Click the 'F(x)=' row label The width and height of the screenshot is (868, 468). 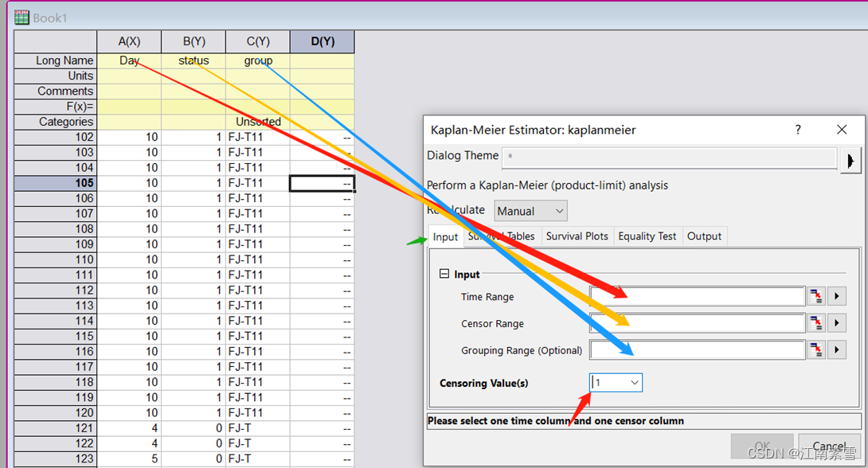click(56, 106)
